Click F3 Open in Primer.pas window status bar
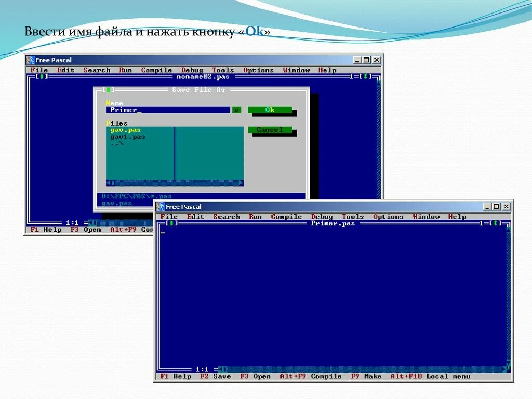Image resolution: width=532 pixels, height=399 pixels. tap(256, 376)
